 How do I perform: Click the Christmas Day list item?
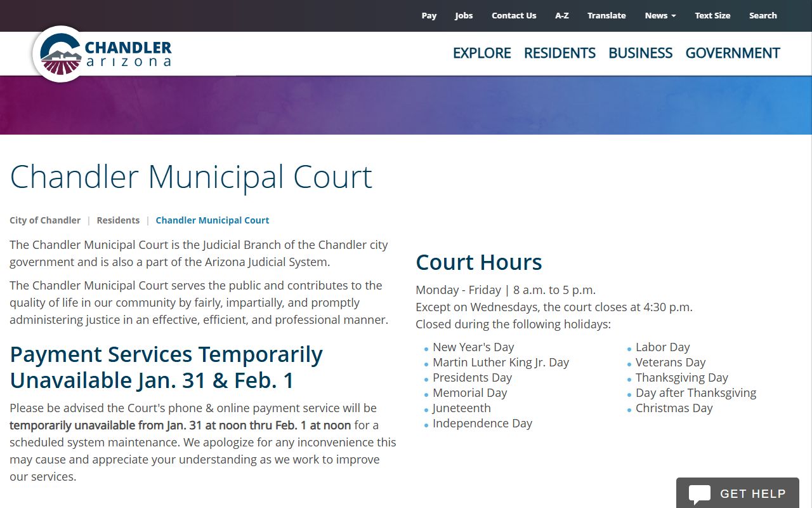click(x=674, y=408)
